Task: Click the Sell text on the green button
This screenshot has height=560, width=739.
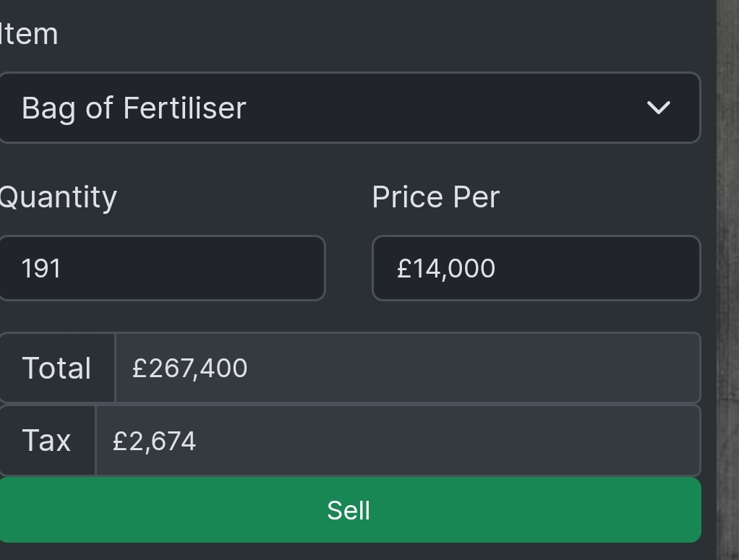Action: point(349,510)
